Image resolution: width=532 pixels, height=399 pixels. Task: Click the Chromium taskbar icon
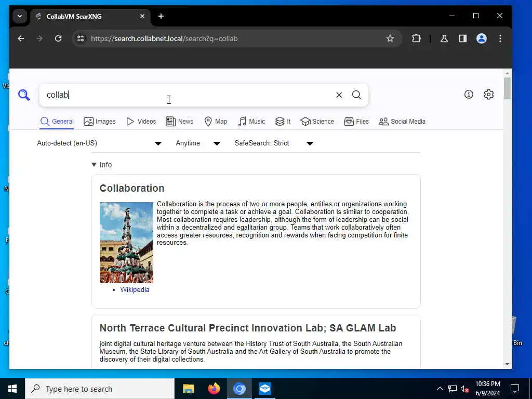pos(239,389)
